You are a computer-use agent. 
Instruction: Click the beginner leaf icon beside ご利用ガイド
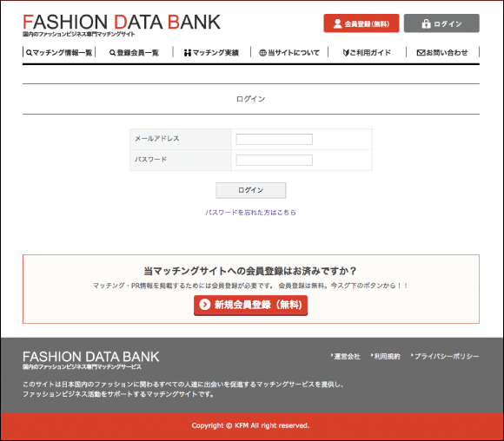(346, 53)
